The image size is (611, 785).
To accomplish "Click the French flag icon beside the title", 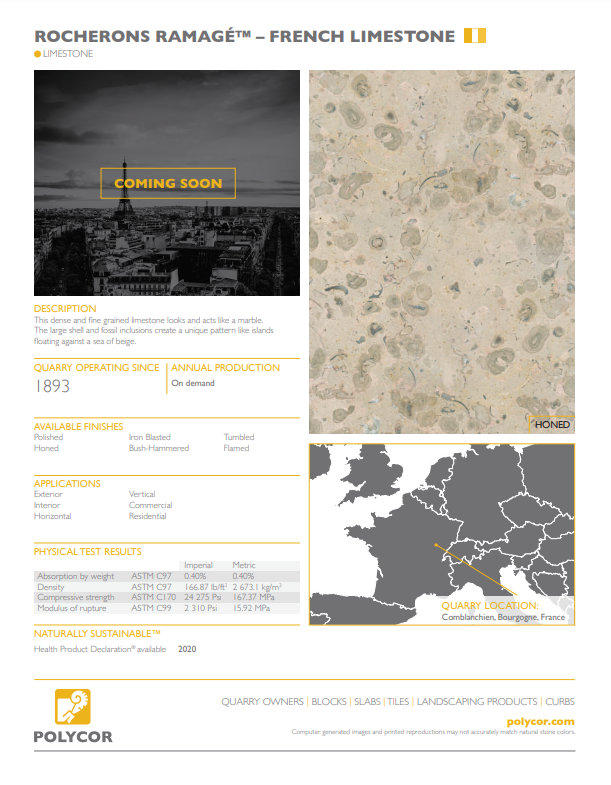I will (475, 36).
